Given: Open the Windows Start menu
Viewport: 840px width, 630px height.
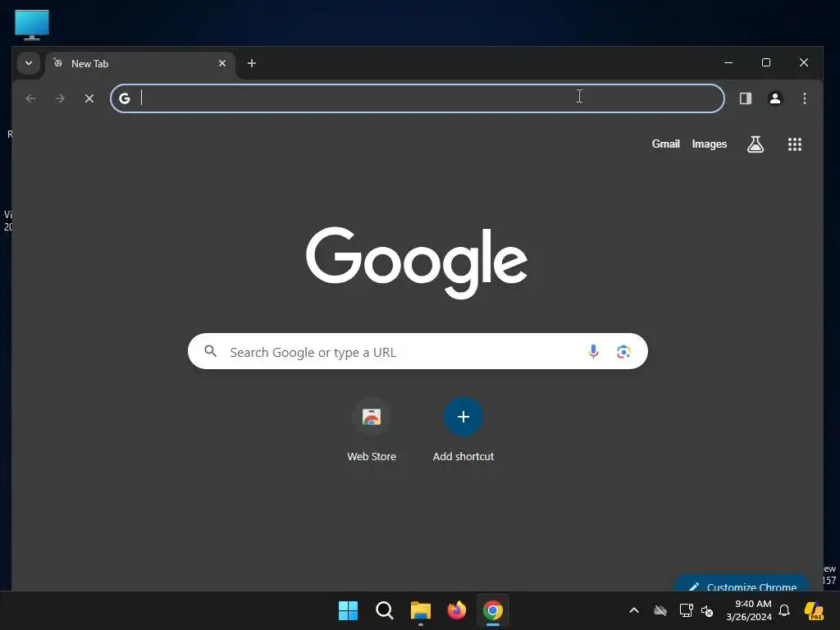Looking at the screenshot, I should coord(348,610).
